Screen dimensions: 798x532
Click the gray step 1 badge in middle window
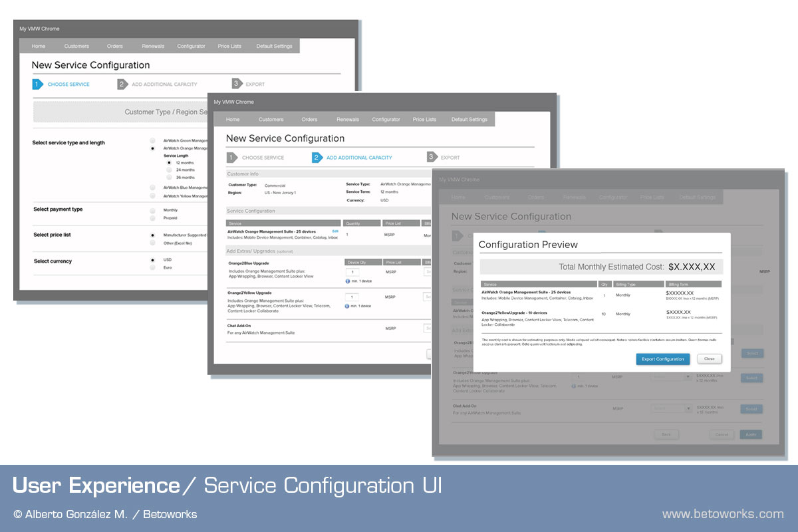point(232,158)
